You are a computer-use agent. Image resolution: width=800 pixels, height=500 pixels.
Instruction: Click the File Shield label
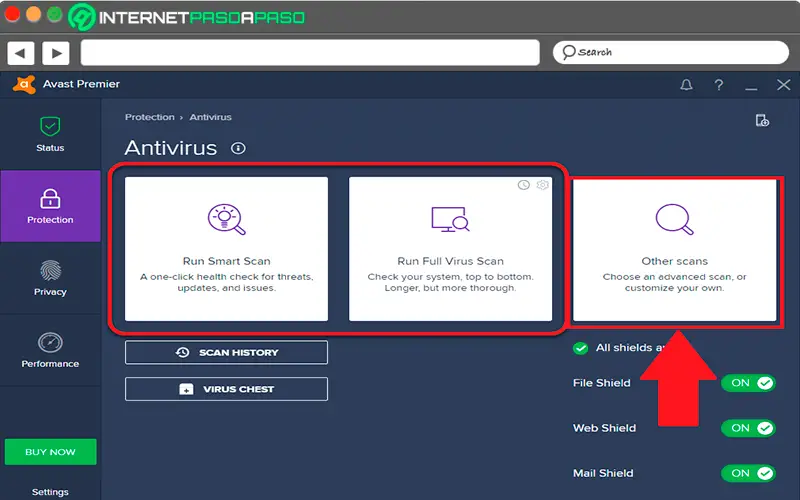(x=602, y=383)
